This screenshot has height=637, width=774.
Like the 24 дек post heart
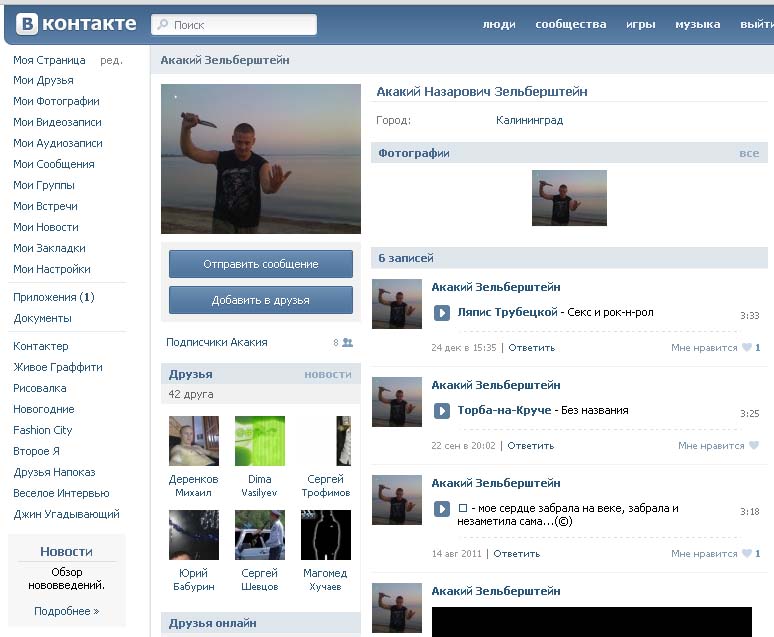coord(747,347)
